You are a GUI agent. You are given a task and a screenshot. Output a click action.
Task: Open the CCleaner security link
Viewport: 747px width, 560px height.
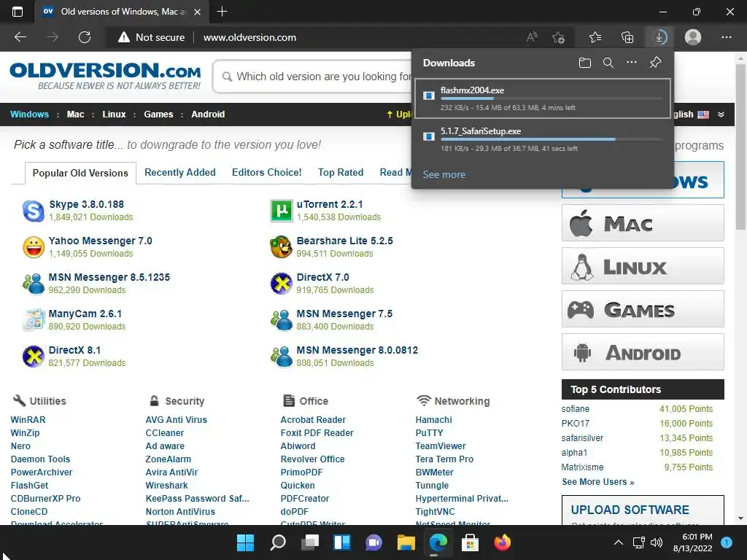[x=164, y=433]
